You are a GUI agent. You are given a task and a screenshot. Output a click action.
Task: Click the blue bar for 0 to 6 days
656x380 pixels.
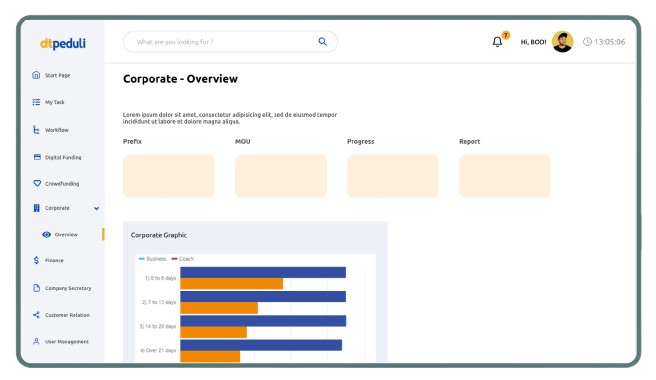[x=263, y=272]
